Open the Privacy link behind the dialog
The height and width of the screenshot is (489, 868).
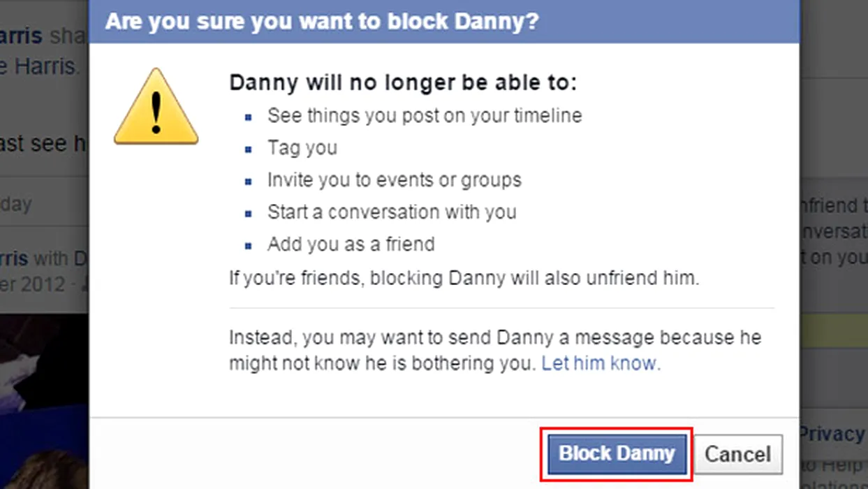point(833,435)
